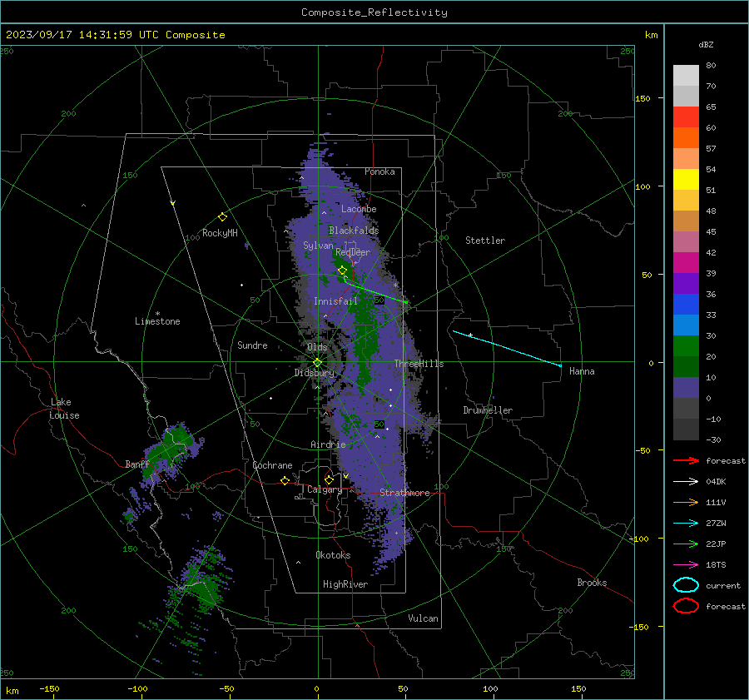Click the Strathmore town label

click(404, 493)
